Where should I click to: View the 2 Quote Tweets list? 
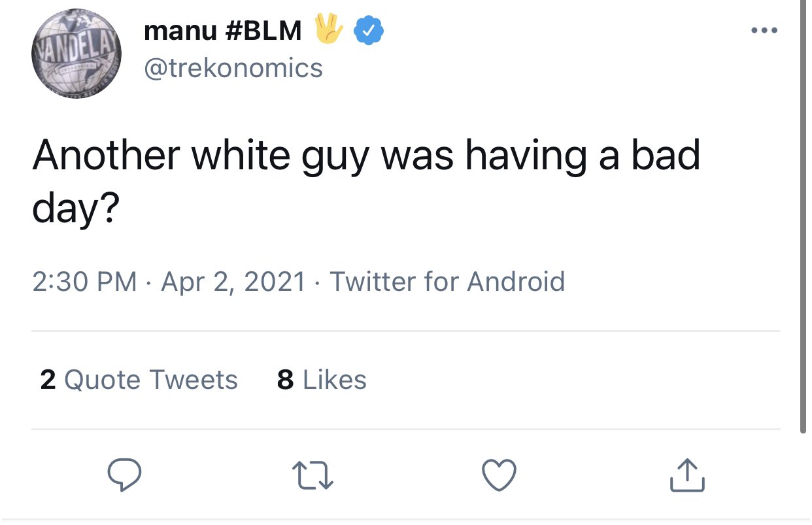point(139,380)
